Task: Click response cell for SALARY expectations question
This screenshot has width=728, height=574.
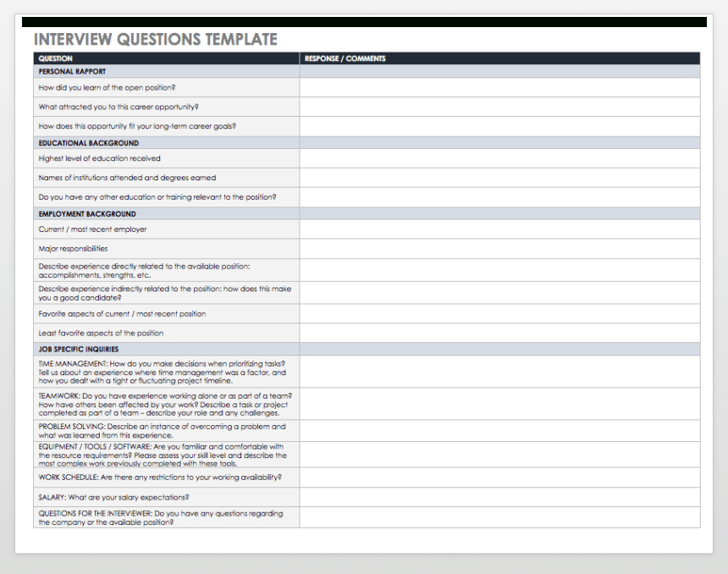Action: pos(499,497)
